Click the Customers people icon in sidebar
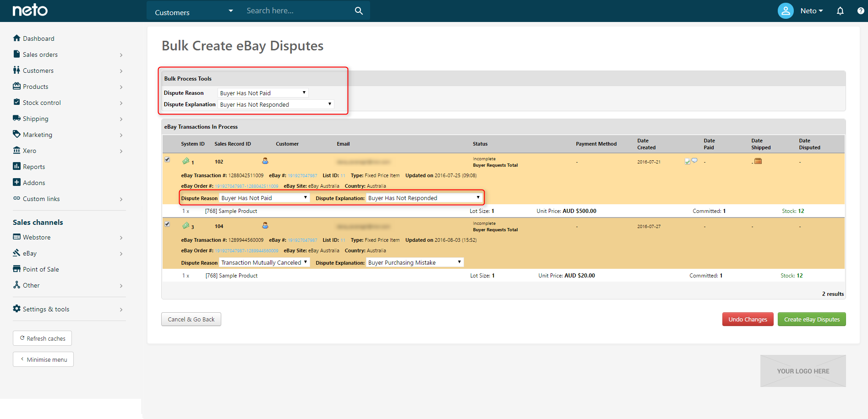 (x=16, y=70)
